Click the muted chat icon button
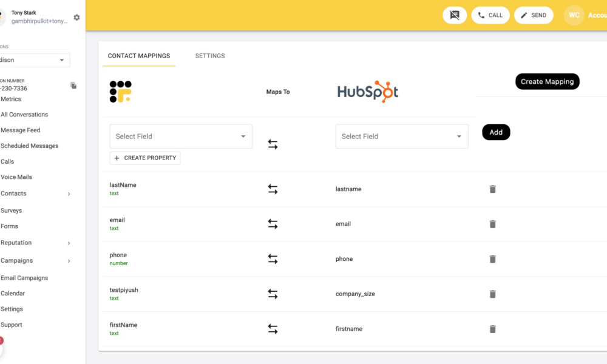 coord(455,15)
